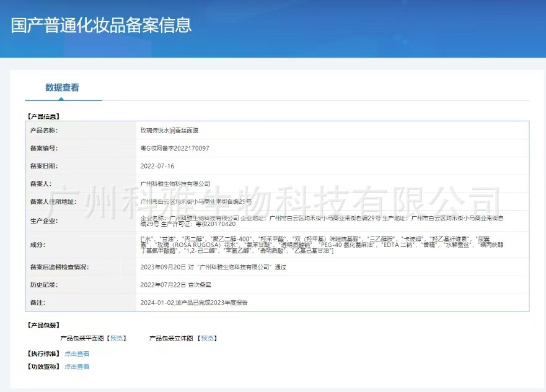Screen dimensions: 546x392
Task: Preview 产品包装平面图 link
Action: pos(117,338)
